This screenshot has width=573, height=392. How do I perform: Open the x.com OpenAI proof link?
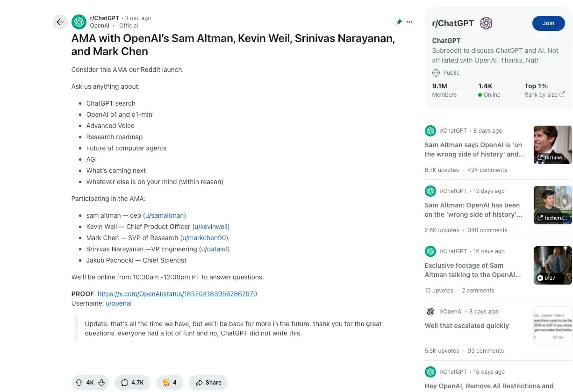(x=177, y=294)
